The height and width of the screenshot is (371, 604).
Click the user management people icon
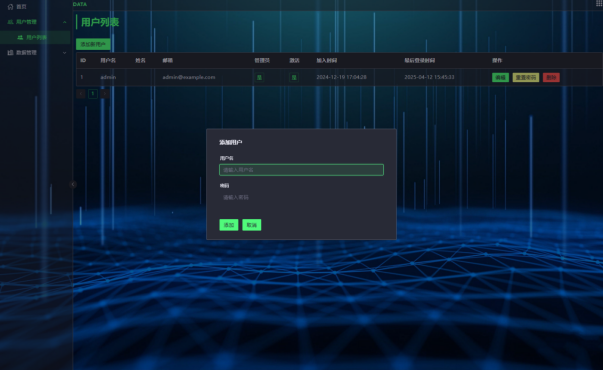tap(10, 22)
